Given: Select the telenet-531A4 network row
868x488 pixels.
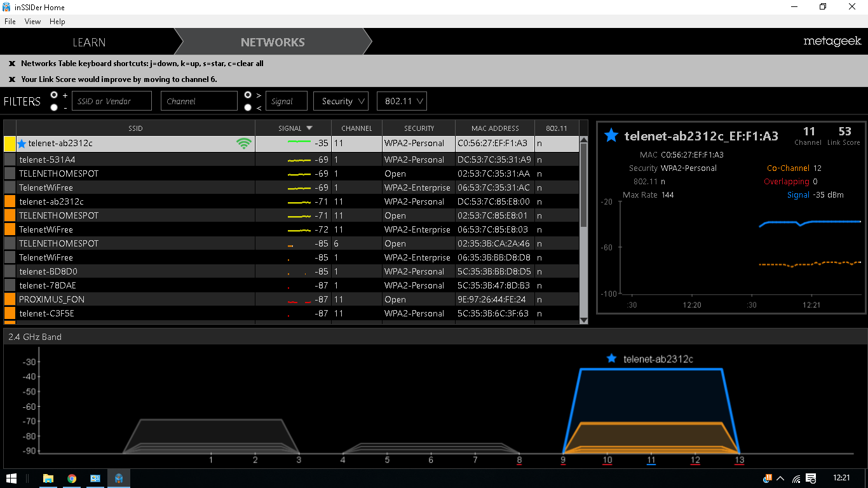Looking at the screenshot, I should pos(292,159).
